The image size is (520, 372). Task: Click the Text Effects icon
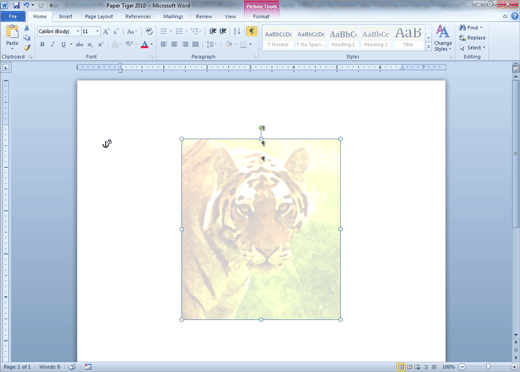[x=115, y=44]
